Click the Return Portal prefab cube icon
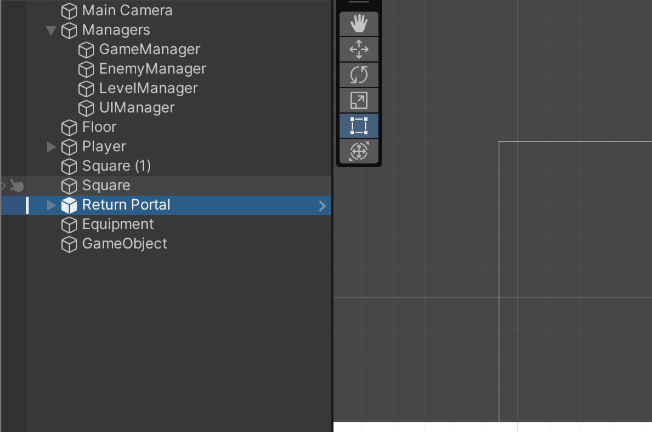The image size is (652, 432). point(69,205)
